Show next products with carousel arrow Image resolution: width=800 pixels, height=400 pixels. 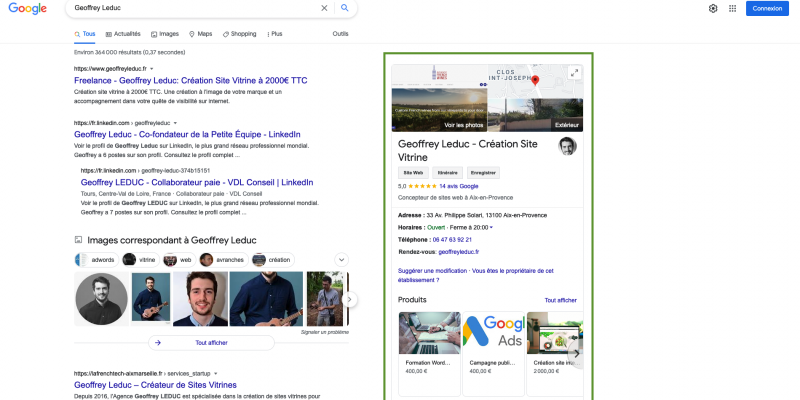click(x=576, y=354)
